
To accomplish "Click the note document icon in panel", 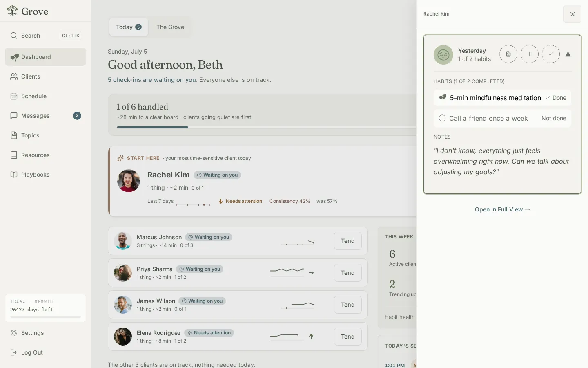I will point(508,54).
